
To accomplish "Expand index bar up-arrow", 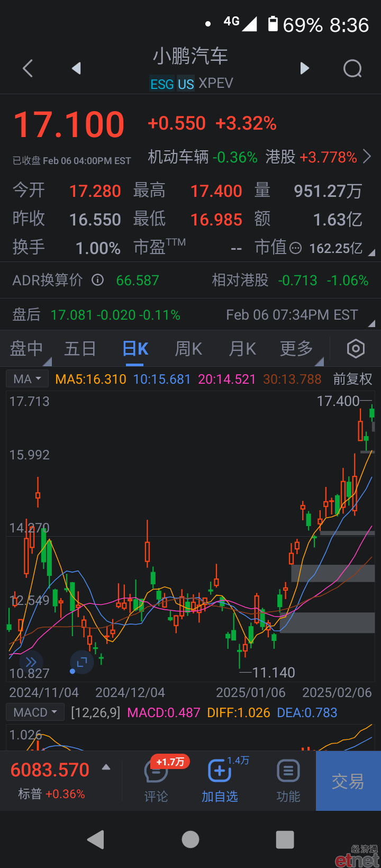I will (x=106, y=767).
